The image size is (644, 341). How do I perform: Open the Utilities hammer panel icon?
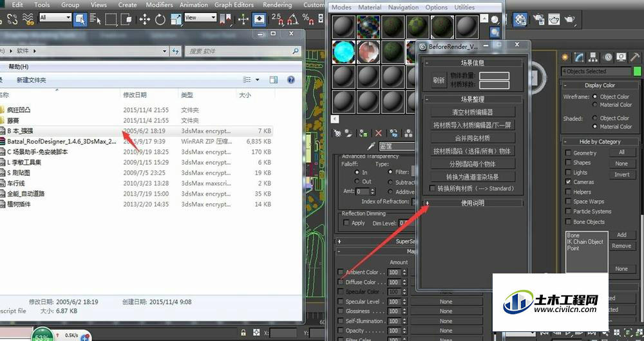pos(636,57)
